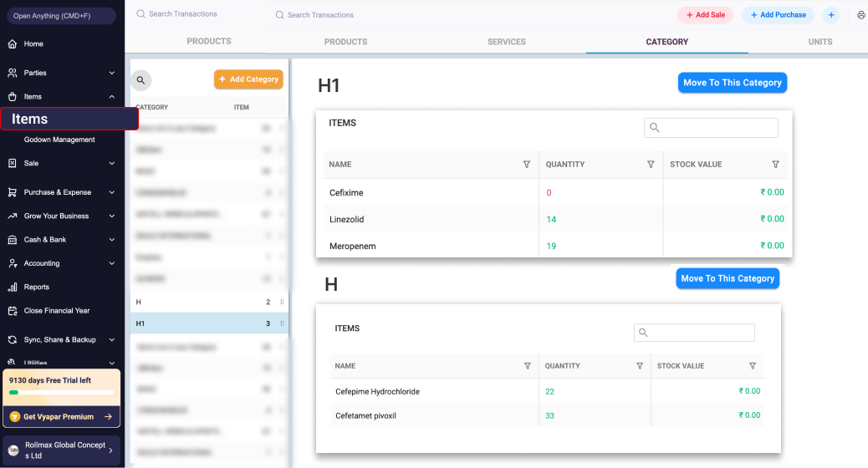Click quantity 14 for Linezolid
Viewport: 868px width, 468px height.
coord(551,220)
